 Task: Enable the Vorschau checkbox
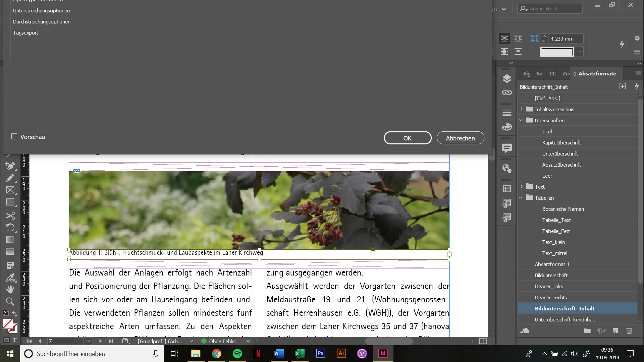coord(14,136)
